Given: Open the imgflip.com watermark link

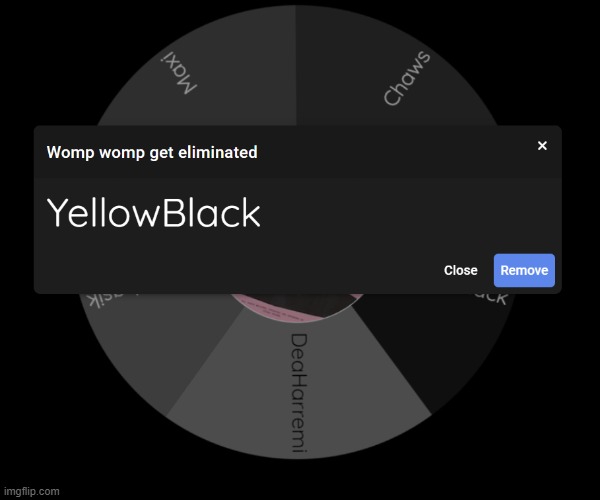Looking at the screenshot, I should point(31,491).
